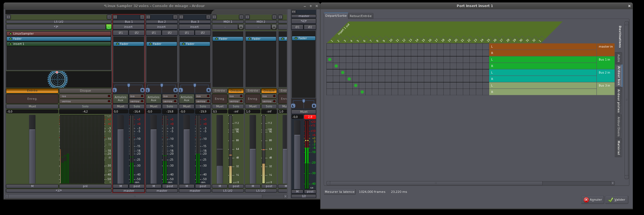Click the MIDI 1 input DIN icon

pyautogui.click(x=241, y=27)
